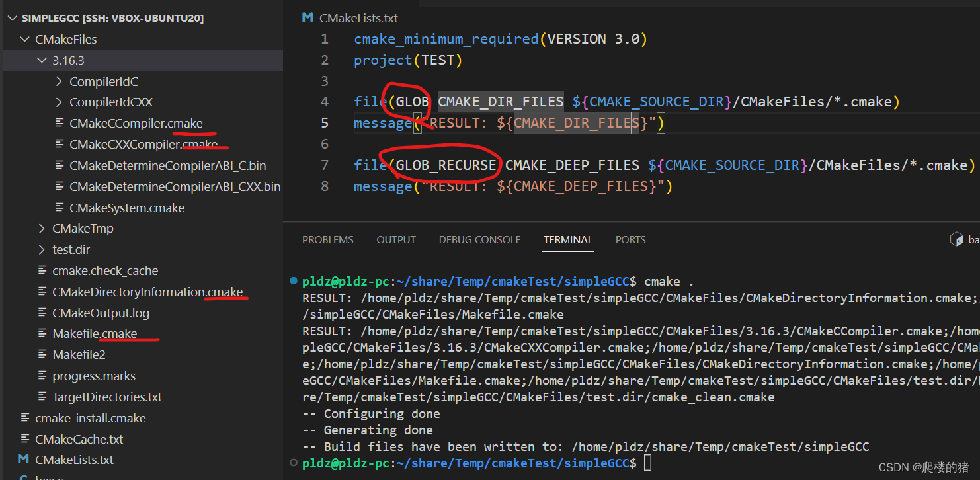Click line number 8 in the gutter
The width and height of the screenshot is (980, 480).
(x=325, y=186)
